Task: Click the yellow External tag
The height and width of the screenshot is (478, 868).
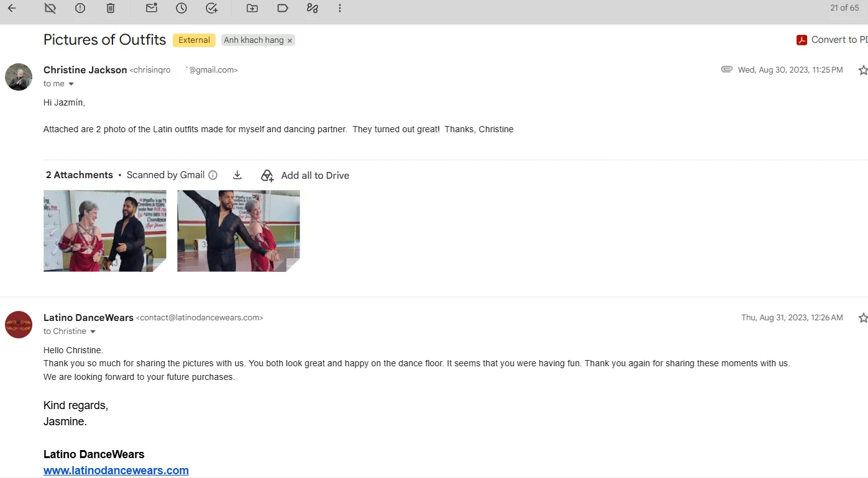Action: point(194,40)
